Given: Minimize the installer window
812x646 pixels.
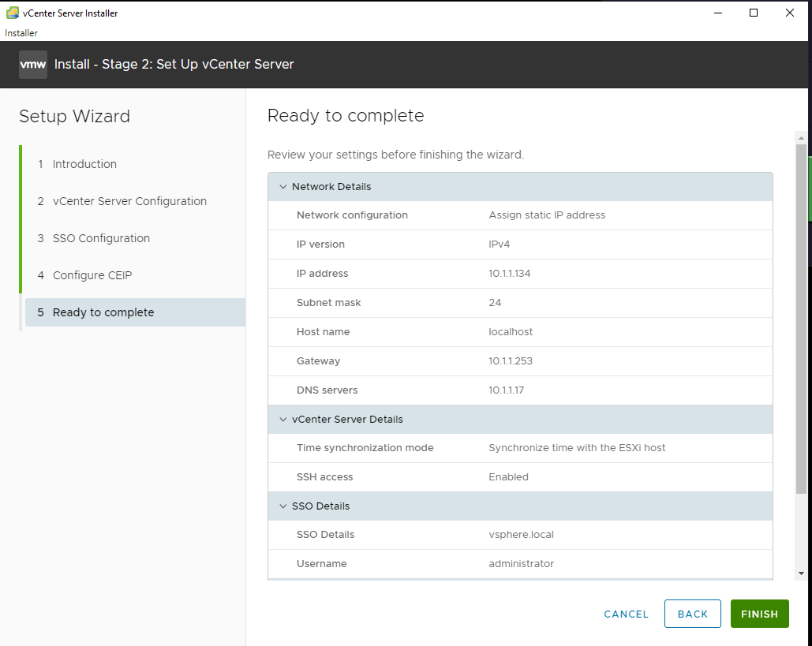Looking at the screenshot, I should pos(718,13).
